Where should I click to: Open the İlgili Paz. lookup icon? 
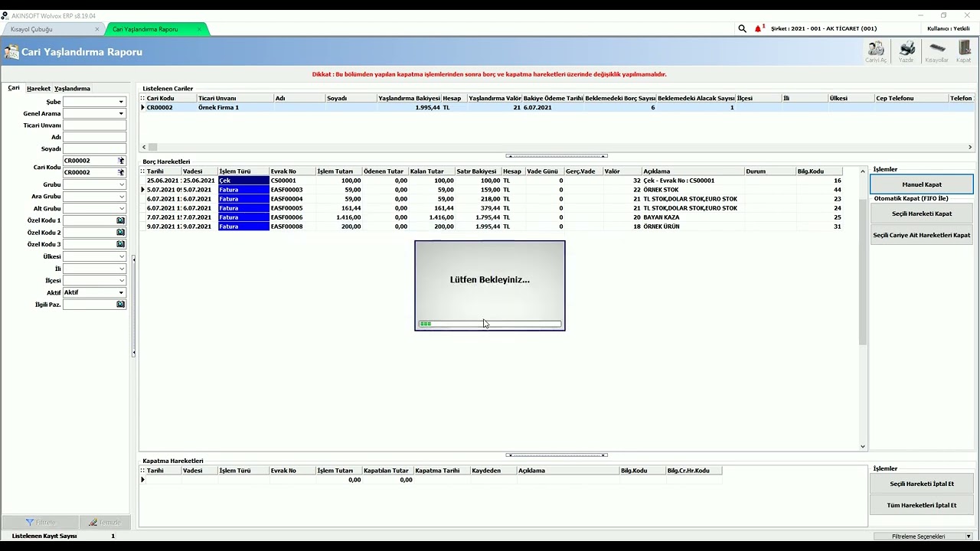click(121, 305)
